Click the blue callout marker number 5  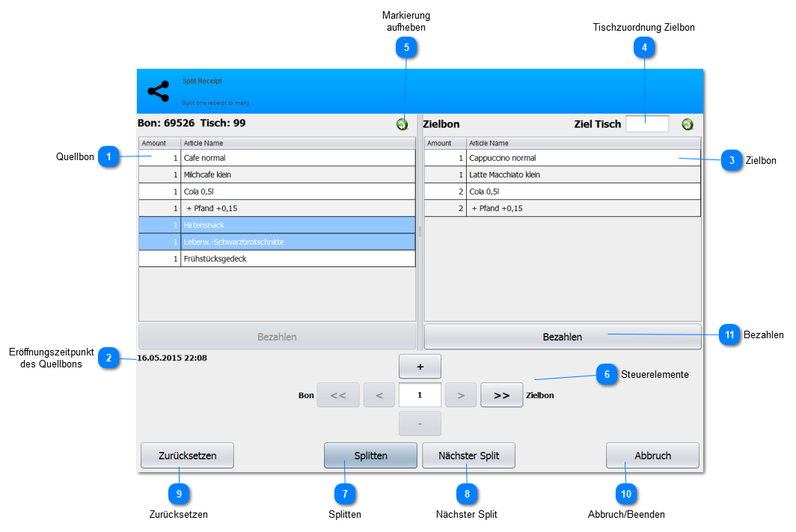pos(406,47)
